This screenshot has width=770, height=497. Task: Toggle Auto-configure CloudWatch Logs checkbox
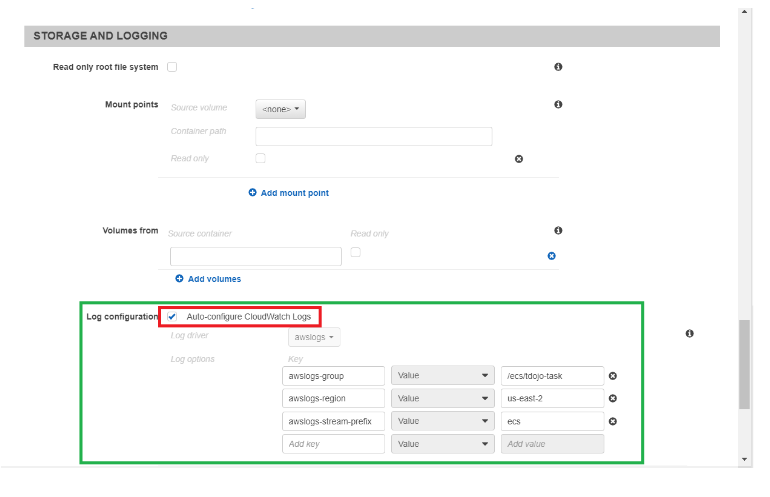(x=172, y=317)
